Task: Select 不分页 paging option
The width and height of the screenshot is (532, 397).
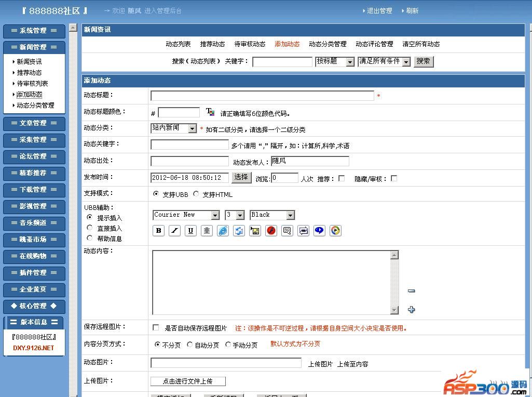Action: (x=157, y=345)
